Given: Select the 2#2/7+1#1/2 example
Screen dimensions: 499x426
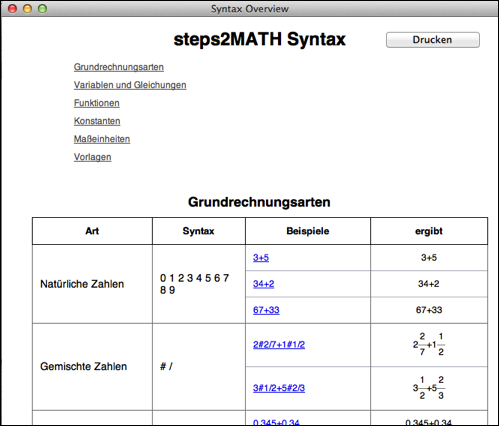Looking at the screenshot, I should click(279, 344).
